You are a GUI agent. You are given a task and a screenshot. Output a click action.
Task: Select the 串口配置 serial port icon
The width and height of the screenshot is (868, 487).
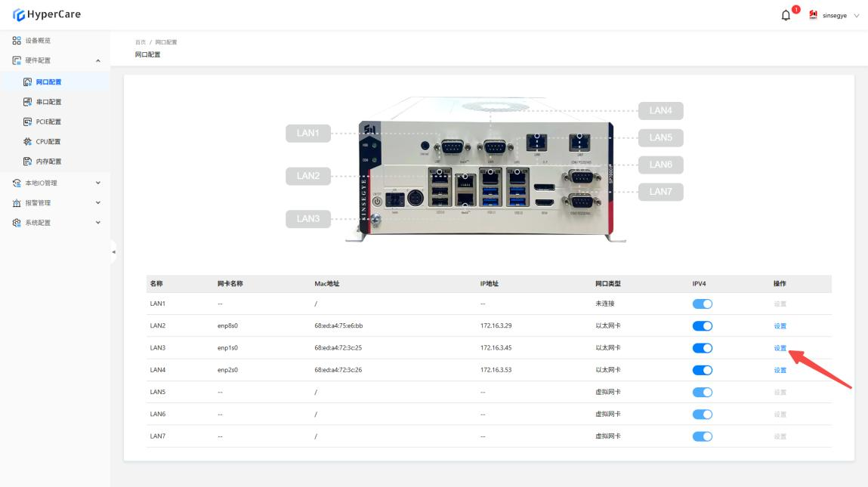pyautogui.click(x=27, y=102)
